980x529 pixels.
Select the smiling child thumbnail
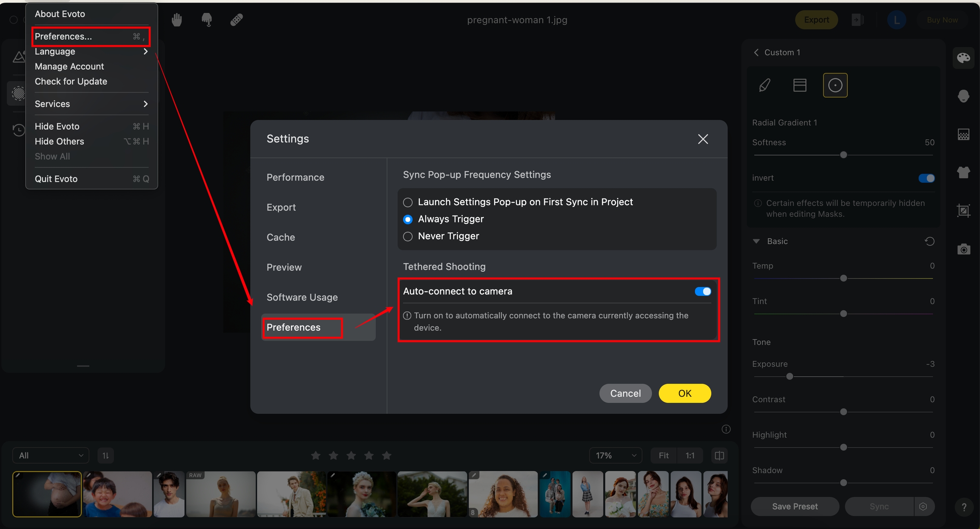pyautogui.click(x=117, y=494)
